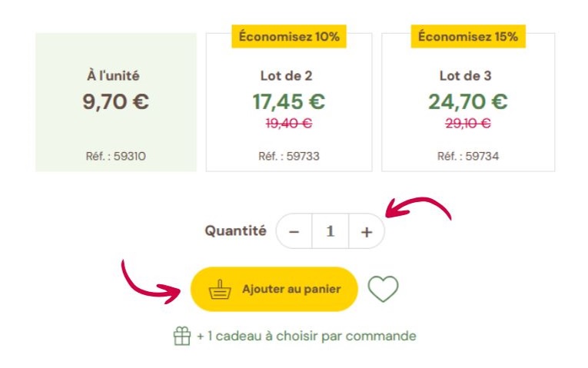Click the 9,70 € unit price

click(116, 101)
